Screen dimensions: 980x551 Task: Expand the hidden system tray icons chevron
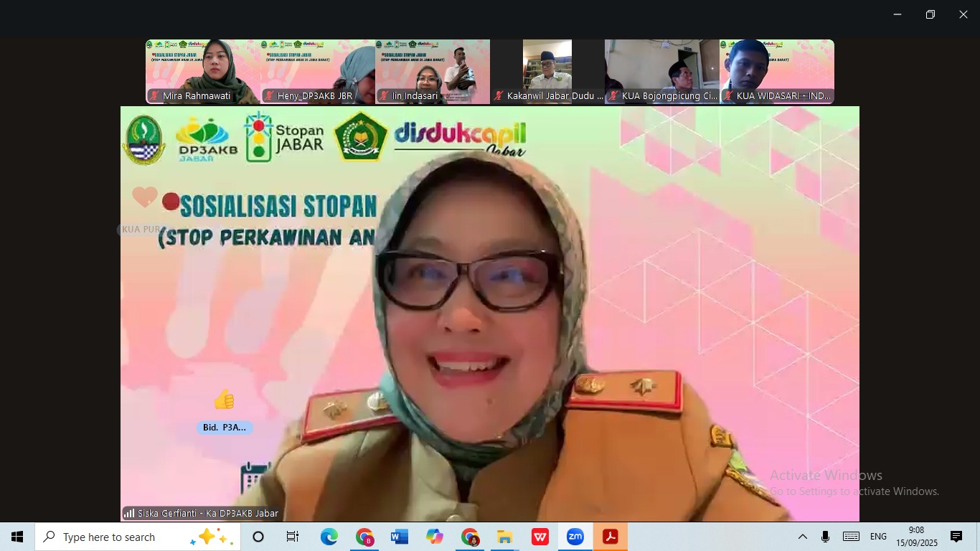point(803,537)
